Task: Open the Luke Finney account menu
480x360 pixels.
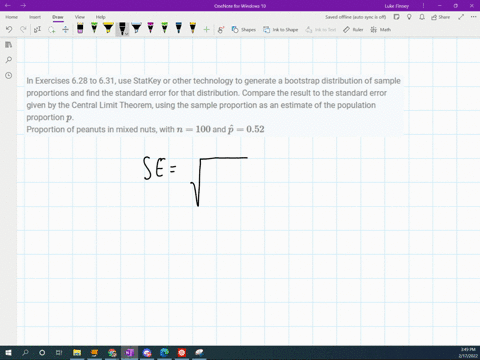Action: 397,6
